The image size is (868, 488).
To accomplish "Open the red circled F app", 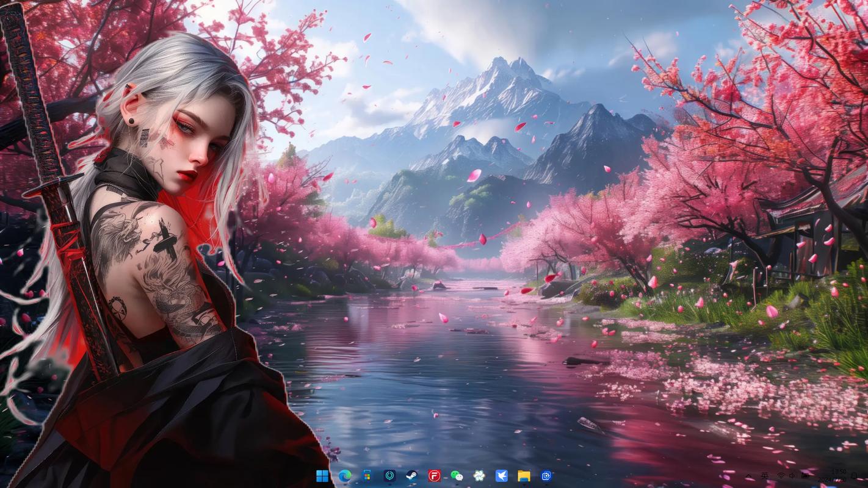I will click(434, 476).
